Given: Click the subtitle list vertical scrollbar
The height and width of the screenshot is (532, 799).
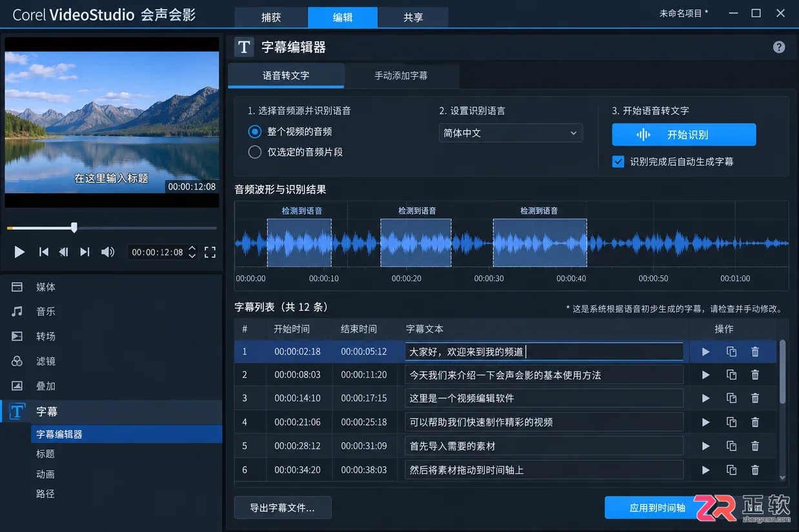Looking at the screenshot, I should [782, 373].
